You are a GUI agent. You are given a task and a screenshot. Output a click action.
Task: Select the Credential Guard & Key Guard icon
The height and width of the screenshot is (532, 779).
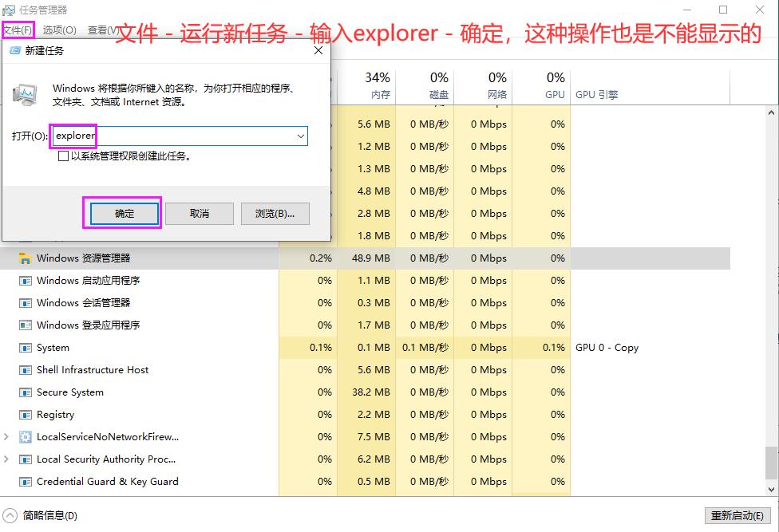pos(26,482)
